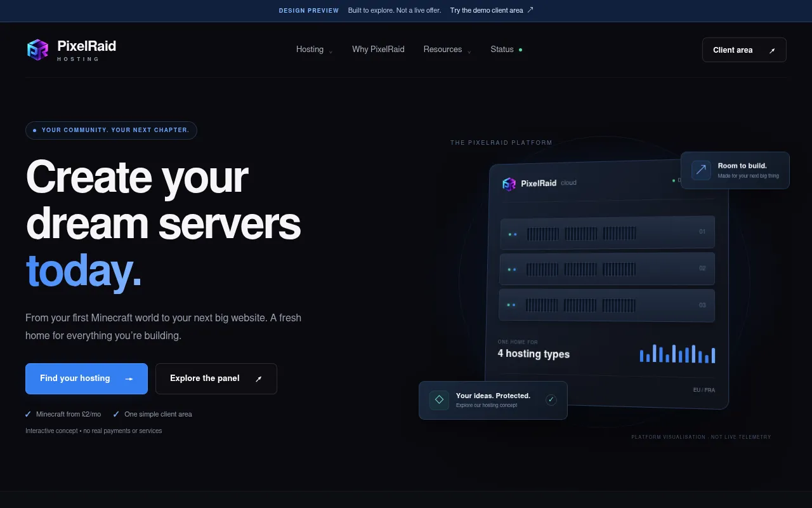The image size is (812, 508).
Task: Click THE PIXELRAID PLATFORM caption
Action: coord(501,142)
